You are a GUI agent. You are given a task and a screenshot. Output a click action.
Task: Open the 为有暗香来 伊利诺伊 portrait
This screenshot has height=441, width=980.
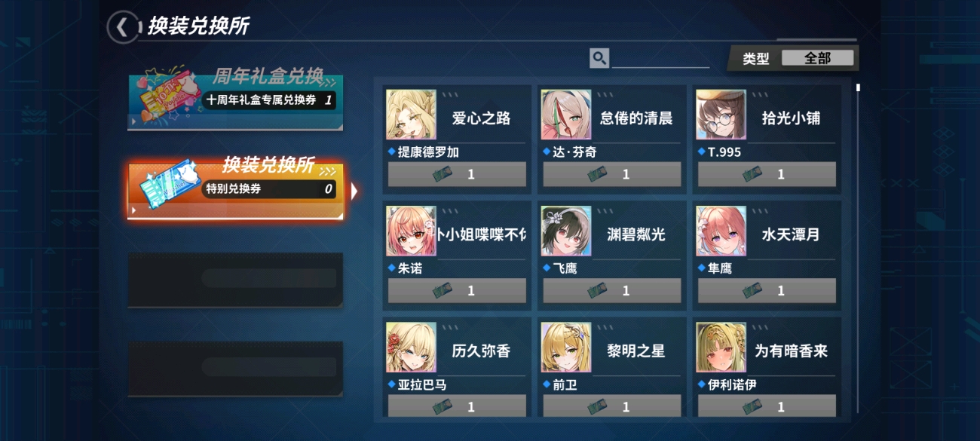[x=721, y=348]
